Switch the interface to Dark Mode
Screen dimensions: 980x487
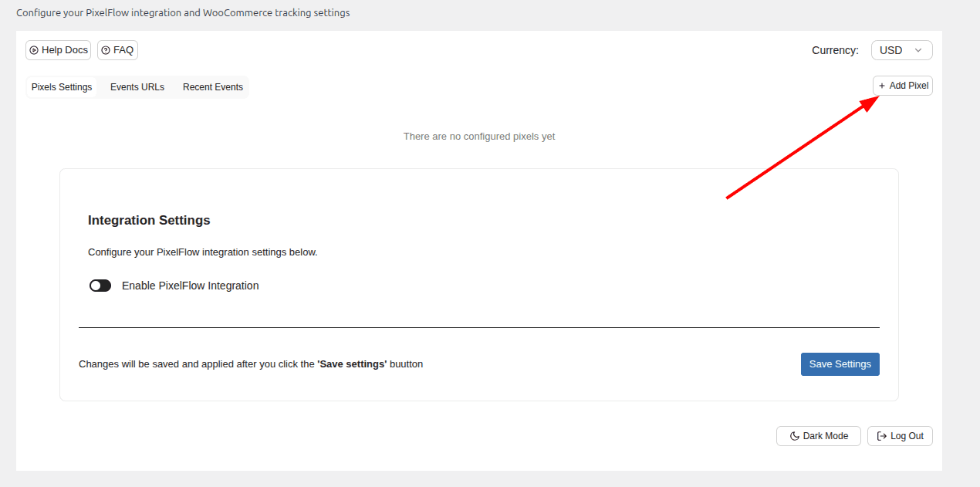coord(818,436)
